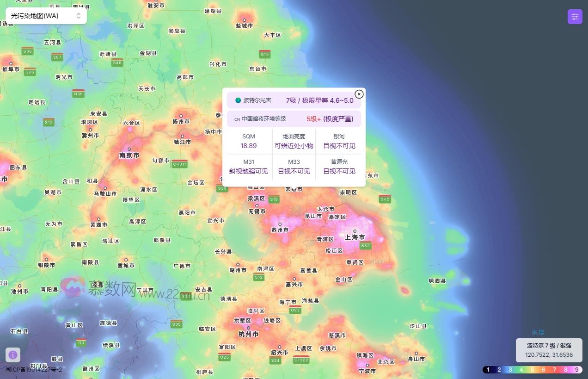Open the 闽ICP备19014227号-2 registration link
588x379 pixels.
[x=33, y=370]
